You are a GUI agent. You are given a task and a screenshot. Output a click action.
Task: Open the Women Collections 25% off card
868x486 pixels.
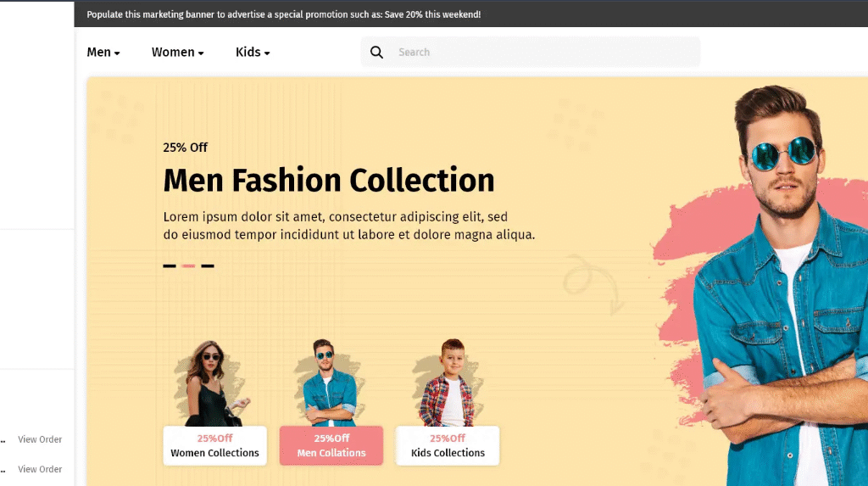[x=214, y=446]
